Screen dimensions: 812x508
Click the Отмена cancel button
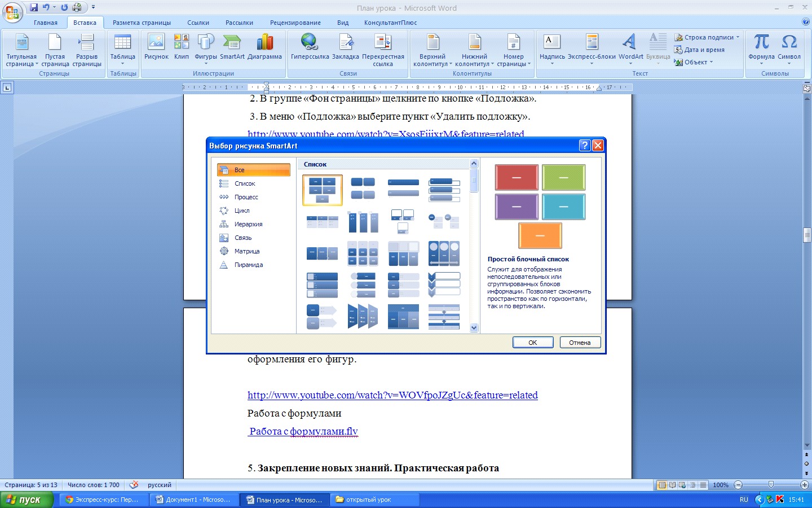click(580, 343)
